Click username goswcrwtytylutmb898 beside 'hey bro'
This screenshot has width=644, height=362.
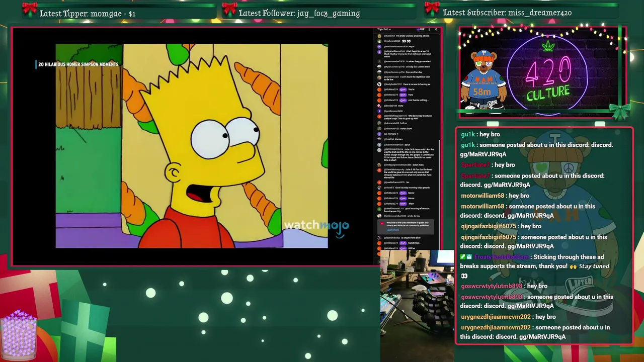(x=492, y=286)
